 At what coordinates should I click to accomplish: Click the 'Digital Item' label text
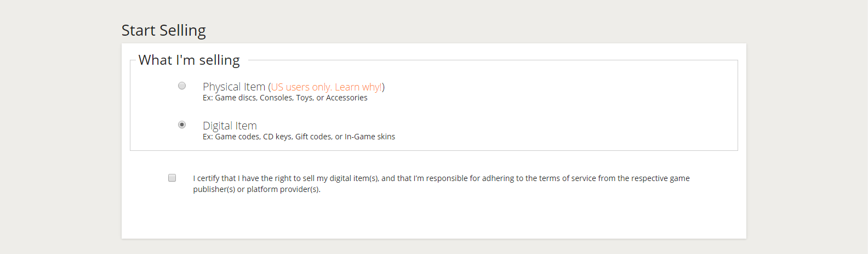pyautogui.click(x=230, y=126)
